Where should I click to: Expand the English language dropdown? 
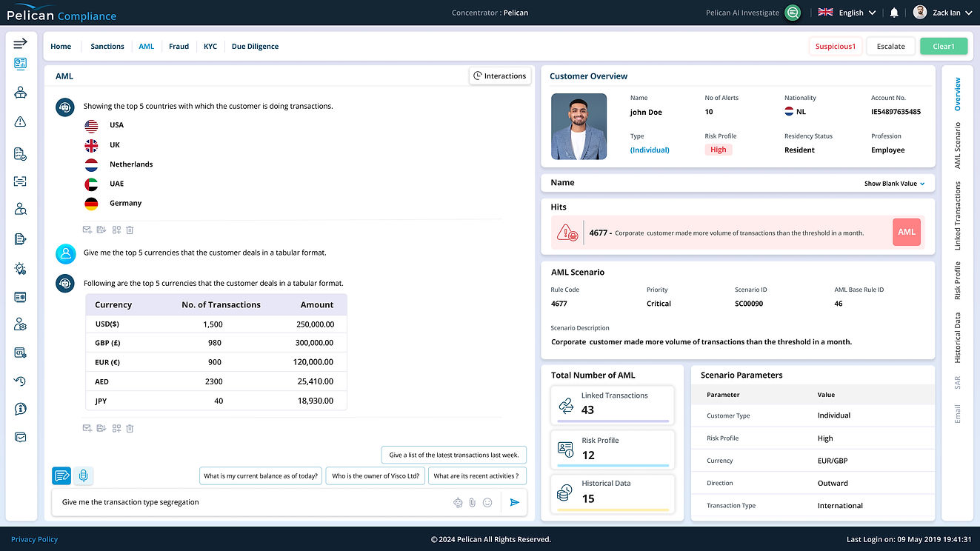(847, 13)
